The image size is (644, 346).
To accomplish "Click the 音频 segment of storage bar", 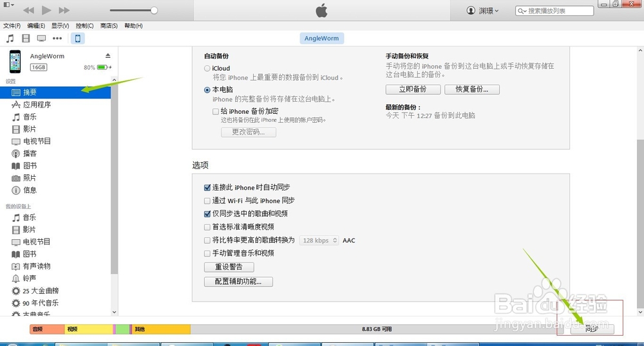I will [47, 329].
